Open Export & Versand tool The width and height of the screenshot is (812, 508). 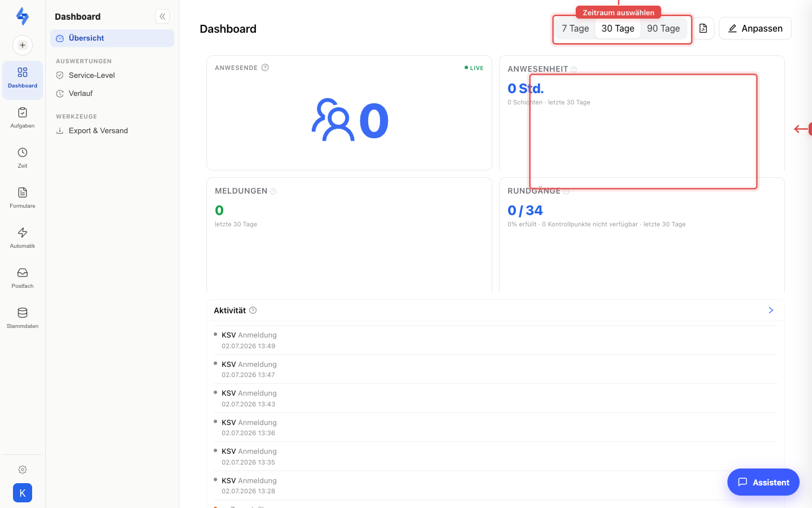[112, 130]
